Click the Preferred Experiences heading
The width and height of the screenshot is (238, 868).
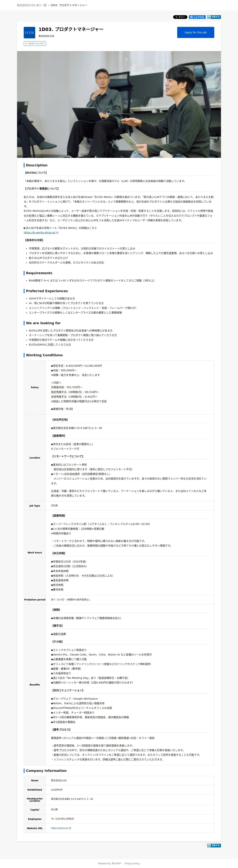pos(47,291)
